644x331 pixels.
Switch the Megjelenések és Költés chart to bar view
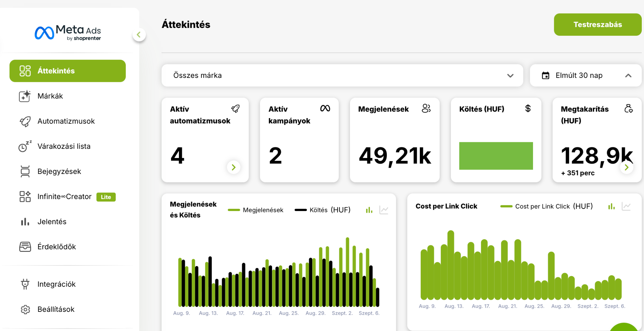point(369,210)
